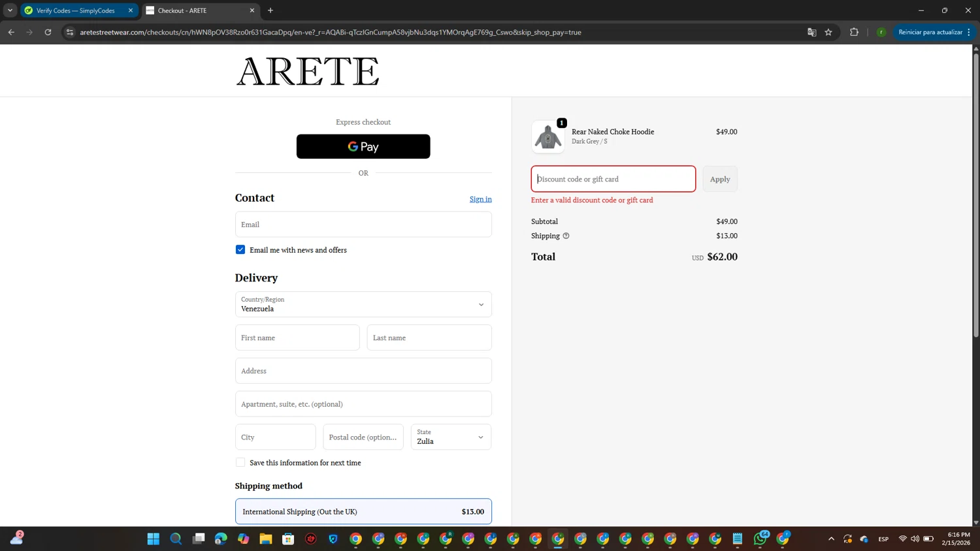Open the Country/Region dropdown
Viewport: 980px width, 551px height.
coord(363,304)
